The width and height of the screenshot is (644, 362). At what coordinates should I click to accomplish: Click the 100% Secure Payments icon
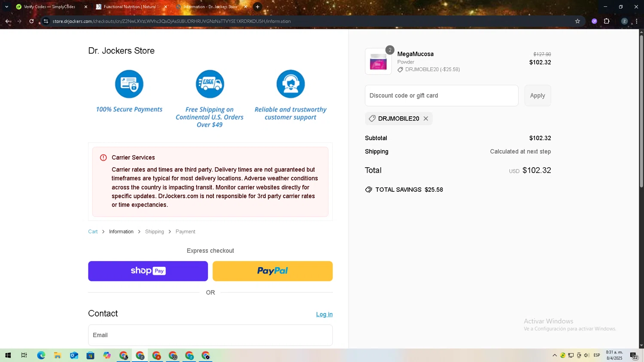(x=129, y=84)
